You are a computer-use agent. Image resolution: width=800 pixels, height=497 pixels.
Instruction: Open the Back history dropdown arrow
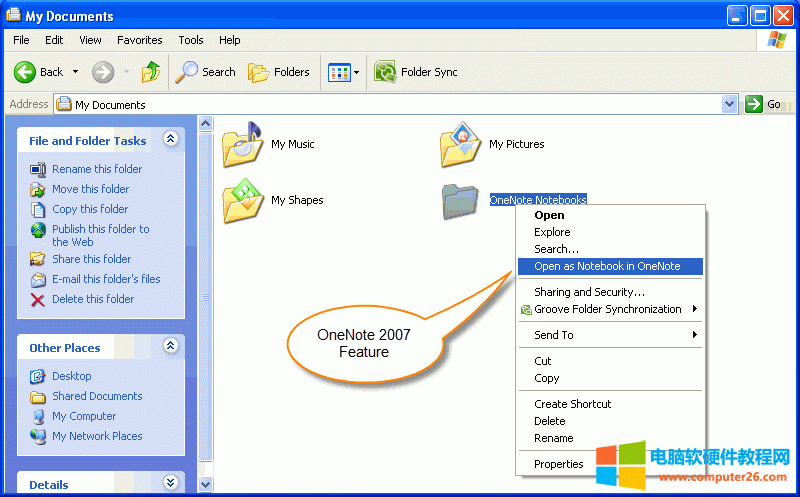point(76,72)
